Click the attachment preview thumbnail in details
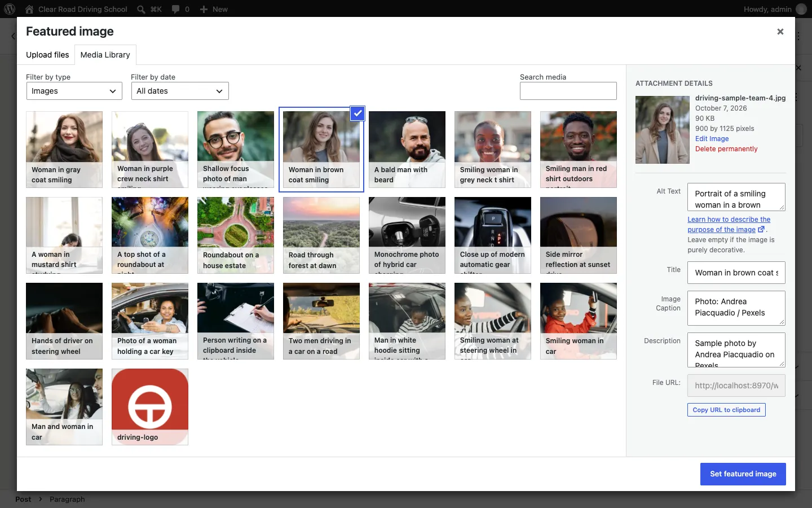The width and height of the screenshot is (812, 508). tap(663, 130)
